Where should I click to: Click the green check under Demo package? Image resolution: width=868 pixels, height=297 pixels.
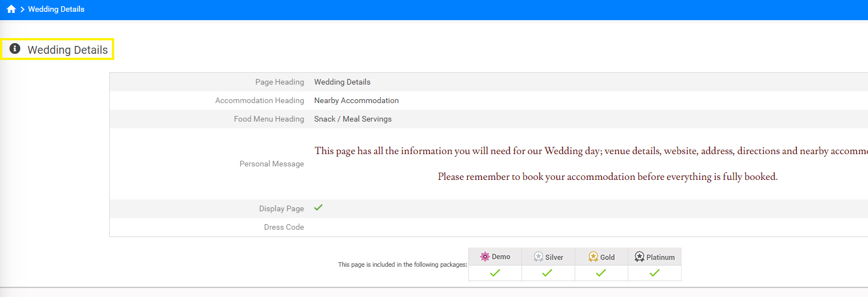[x=495, y=273]
